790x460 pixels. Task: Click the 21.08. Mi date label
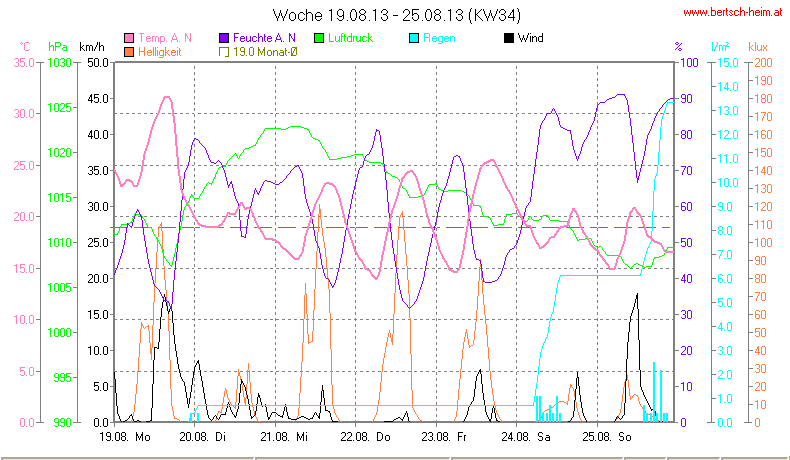tap(284, 437)
